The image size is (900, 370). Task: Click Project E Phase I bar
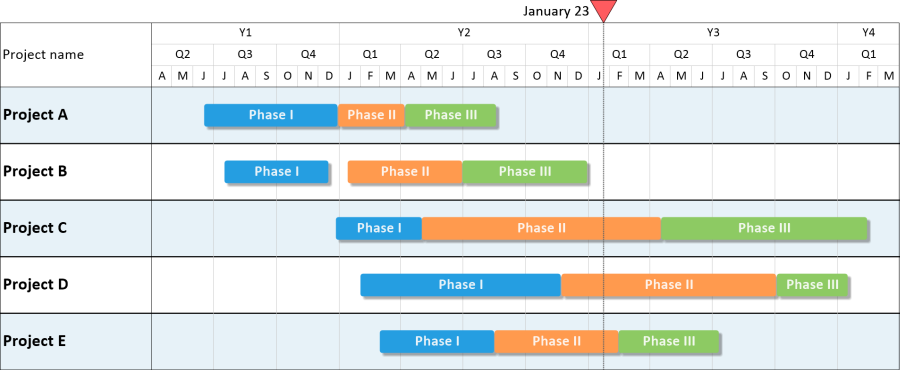pyautogui.click(x=437, y=342)
